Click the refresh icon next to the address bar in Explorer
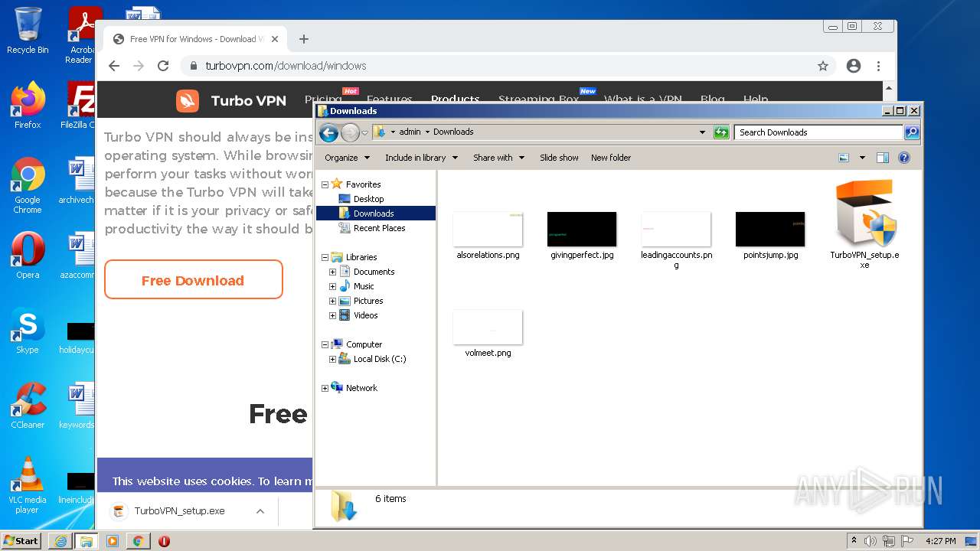The height and width of the screenshot is (551, 980). (x=721, y=132)
